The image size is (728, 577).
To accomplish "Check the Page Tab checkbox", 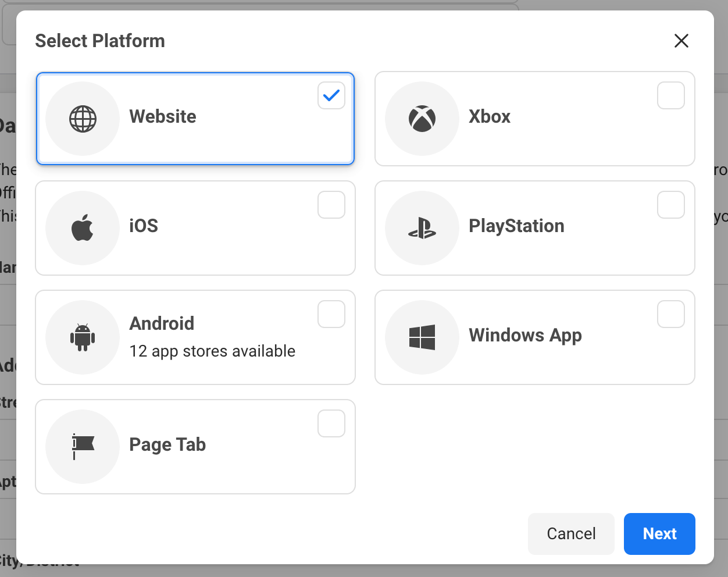I will coord(331,423).
